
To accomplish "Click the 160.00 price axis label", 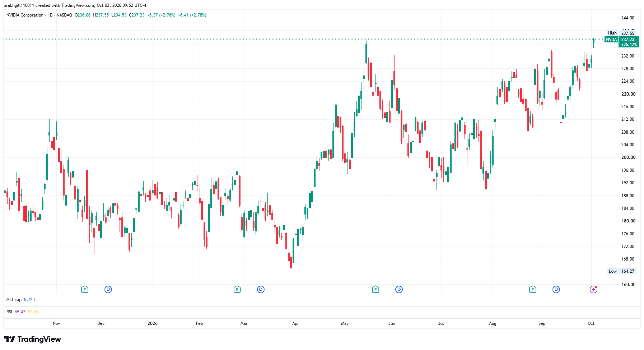I will pos(628,285).
